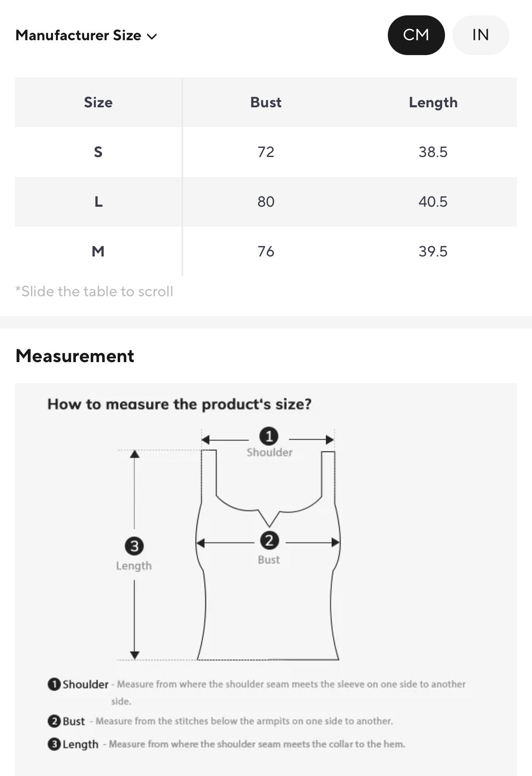Click the number 3 Length marker in diagram
Screen dimensions: 532x776
pos(134,546)
